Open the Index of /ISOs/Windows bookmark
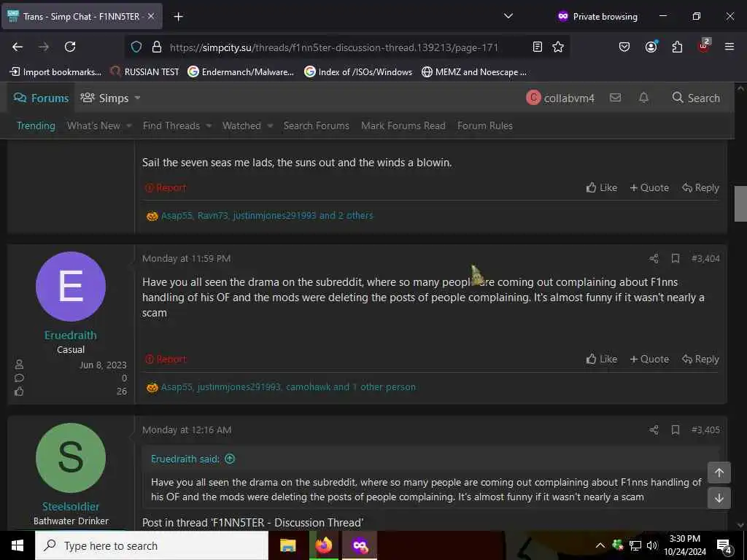 point(358,72)
